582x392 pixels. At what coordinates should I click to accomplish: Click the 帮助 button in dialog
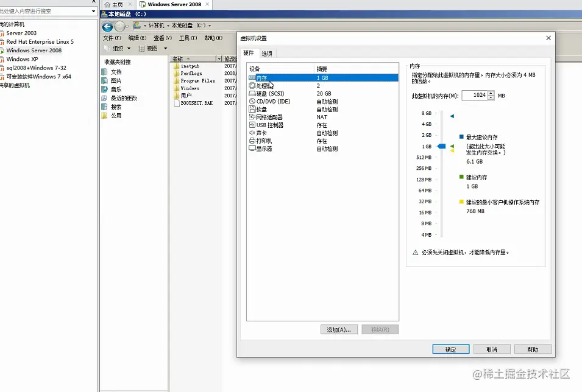(x=533, y=349)
